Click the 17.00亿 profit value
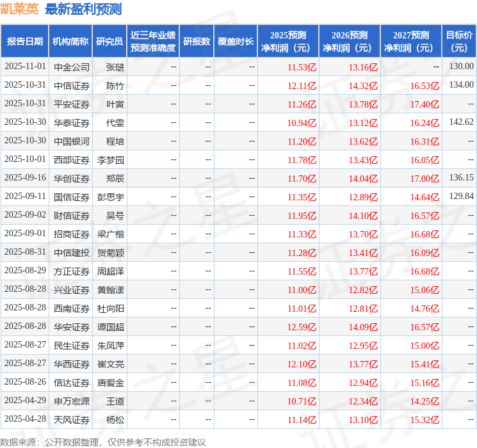 pyautogui.click(x=424, y=179)
